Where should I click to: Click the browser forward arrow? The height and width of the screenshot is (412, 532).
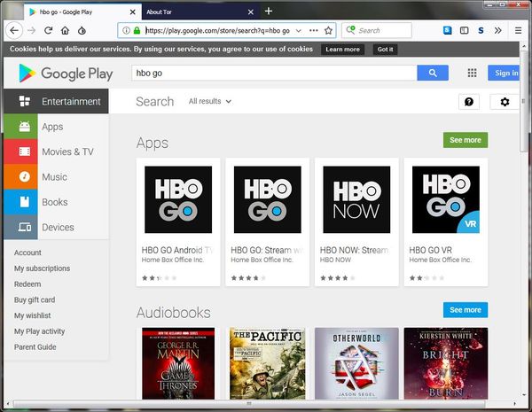coord(32,30)
